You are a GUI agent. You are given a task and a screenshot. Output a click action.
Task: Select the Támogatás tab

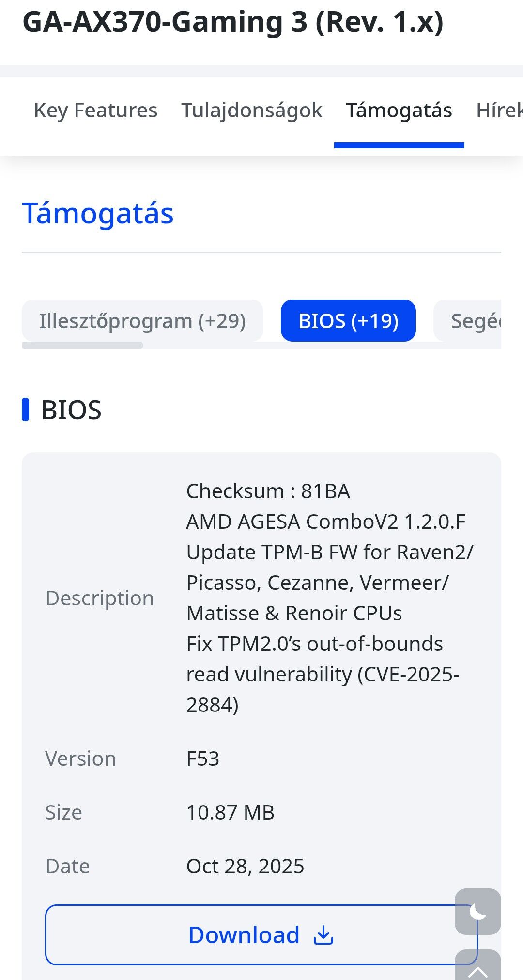point(399,111)
